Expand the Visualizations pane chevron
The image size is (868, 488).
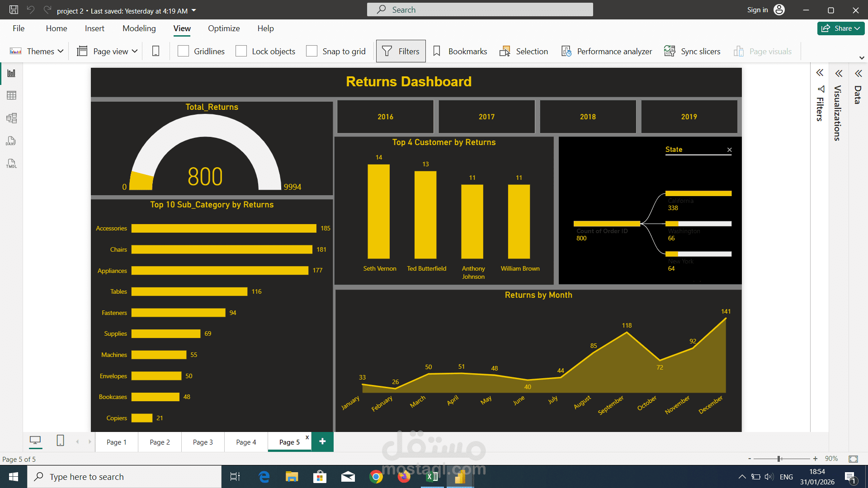[x=839, y=73]
